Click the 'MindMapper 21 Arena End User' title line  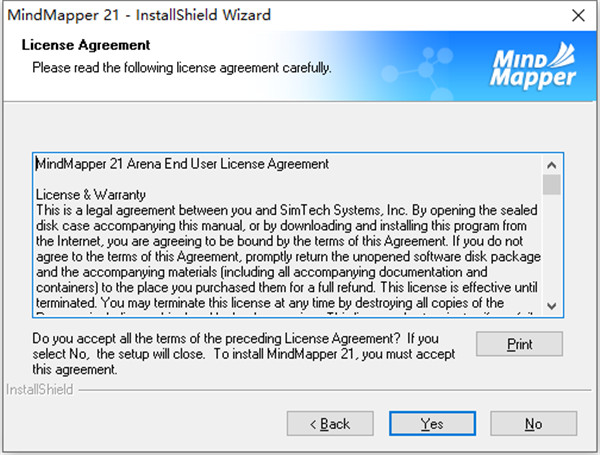pyautogui.click(x=182, y=163)
